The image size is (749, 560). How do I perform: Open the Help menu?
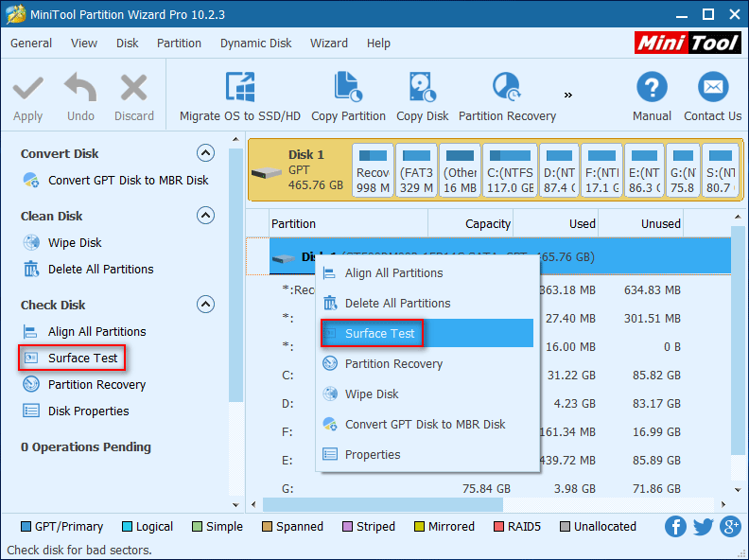point(378,43)
